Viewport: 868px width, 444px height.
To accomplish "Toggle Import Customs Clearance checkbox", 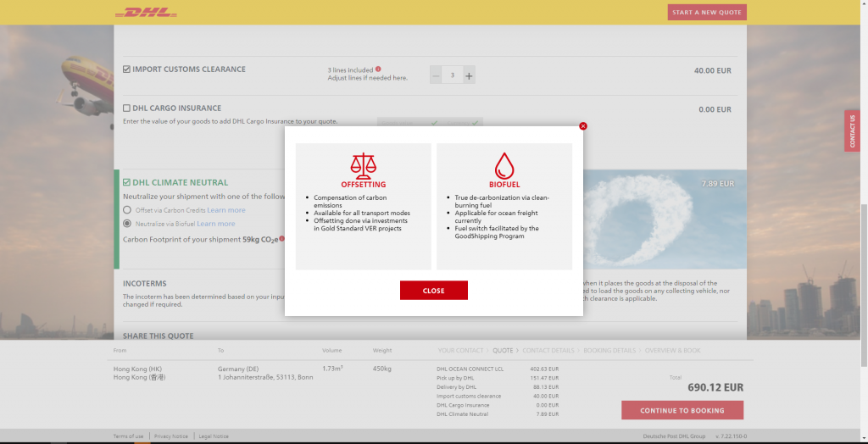I will point(127,69).
